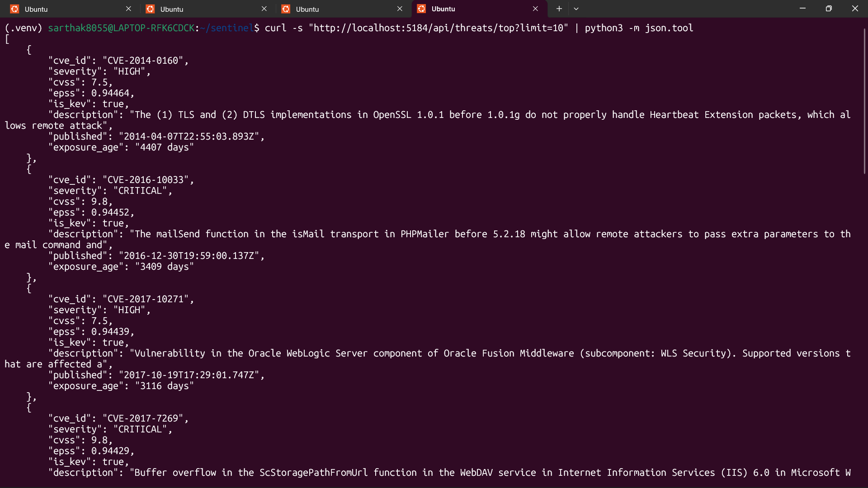This screenshot has height=488, width=868.
Task: Click the terminal vertical scrollbar thumb
Action: tap(864, 101)
